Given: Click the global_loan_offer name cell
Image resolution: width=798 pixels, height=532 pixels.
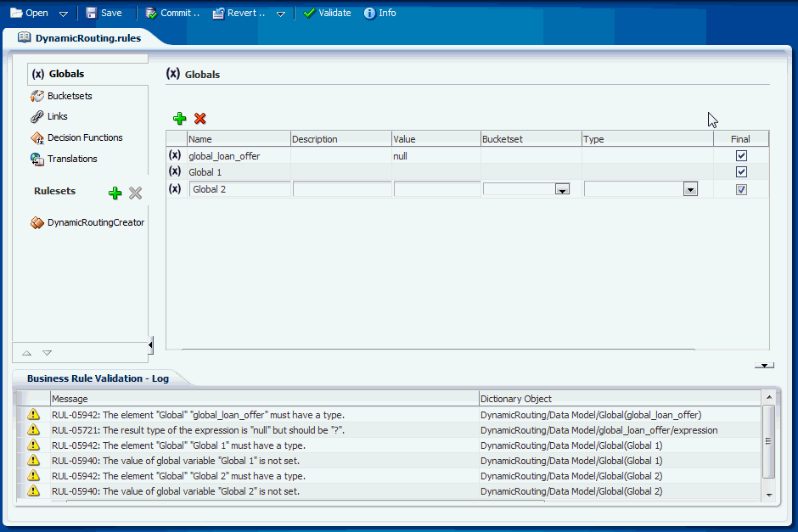Looking at the screenshot, I should click(x=239, y=156).
